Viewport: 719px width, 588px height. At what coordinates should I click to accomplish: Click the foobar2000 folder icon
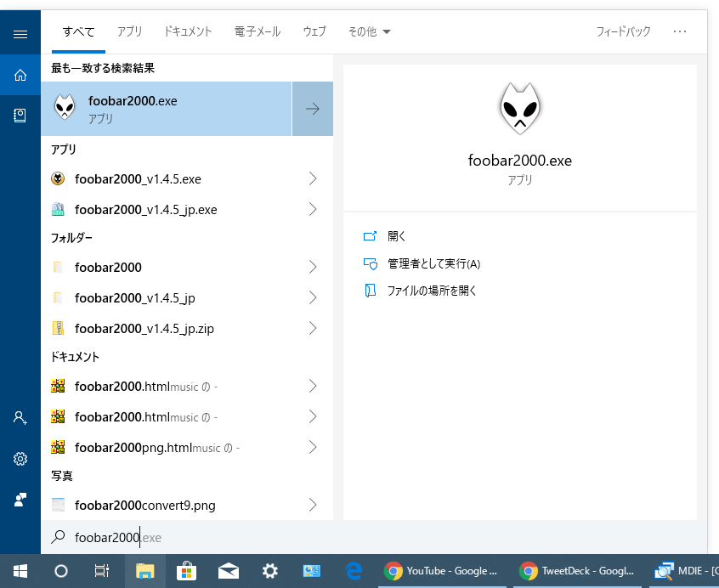[x=58, y=267]
